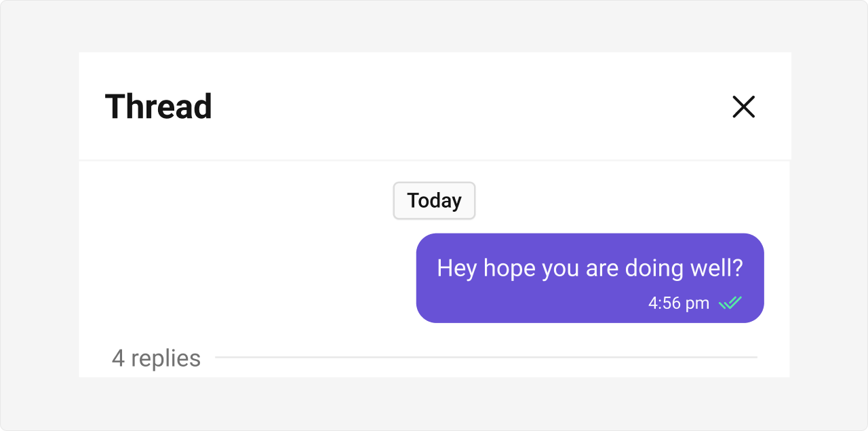Image resolution: width=868 pixels, height=431 pixels.
Task: Click the number 4 in the reply count
Action: 118,358
